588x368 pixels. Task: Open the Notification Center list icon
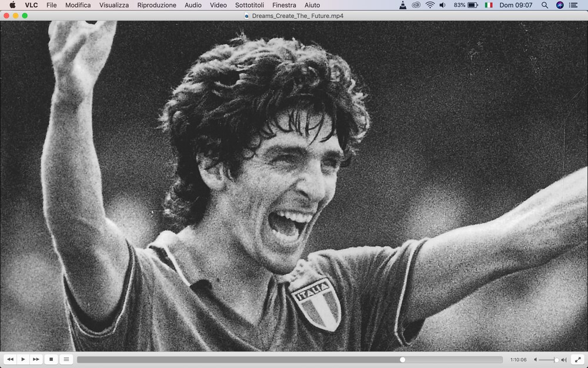(573, 5)
